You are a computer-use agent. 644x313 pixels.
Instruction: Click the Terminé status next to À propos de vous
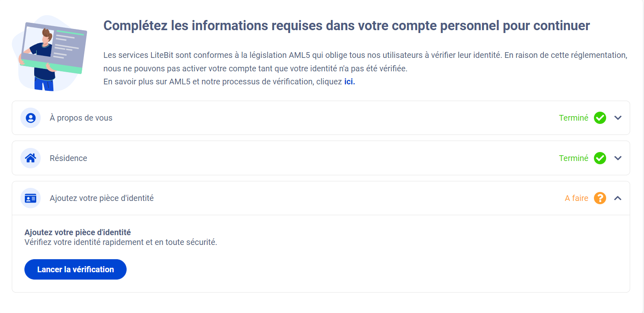(573, 118)
